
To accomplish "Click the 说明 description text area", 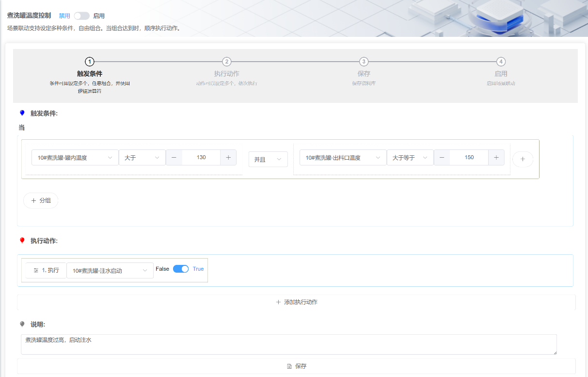I will [288, 344].
